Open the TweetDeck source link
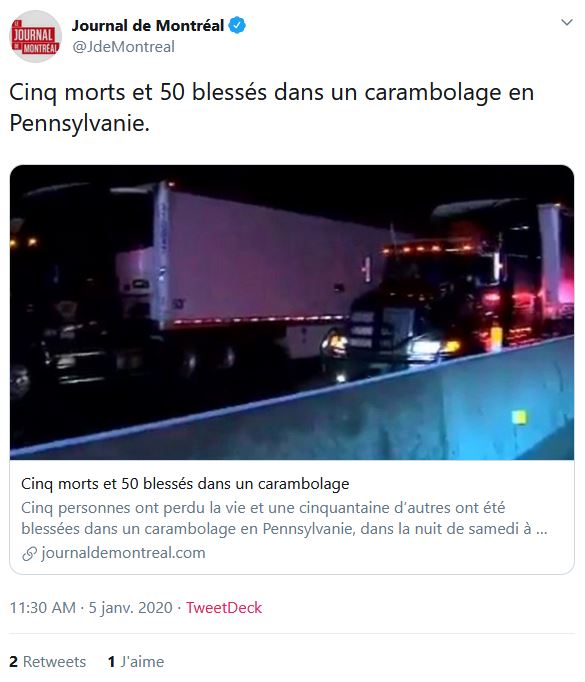 tap(224, 608)
